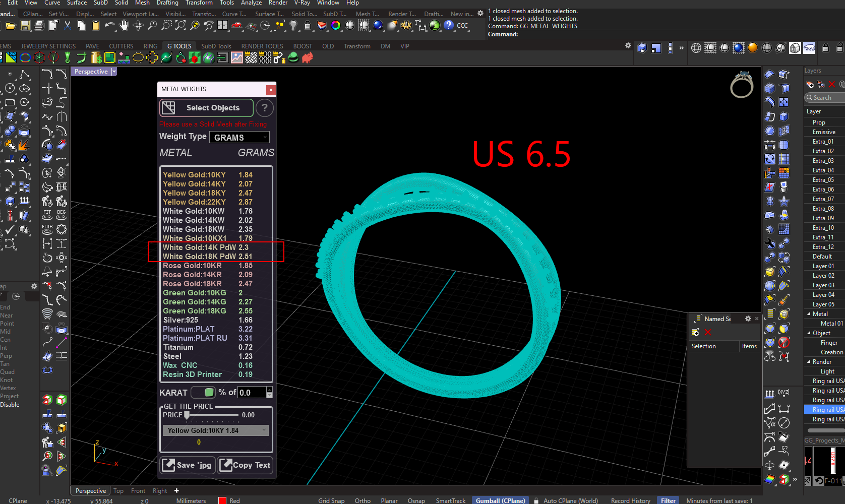This screenshot has height=504, width=845.
Task: Open the PAVE toolbar tab
Action: (x=93, y=46)
